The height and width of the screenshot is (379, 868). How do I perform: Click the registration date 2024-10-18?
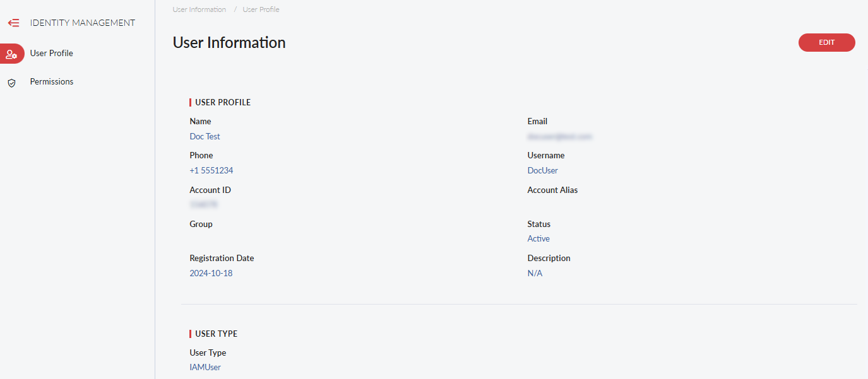point(211,273)
